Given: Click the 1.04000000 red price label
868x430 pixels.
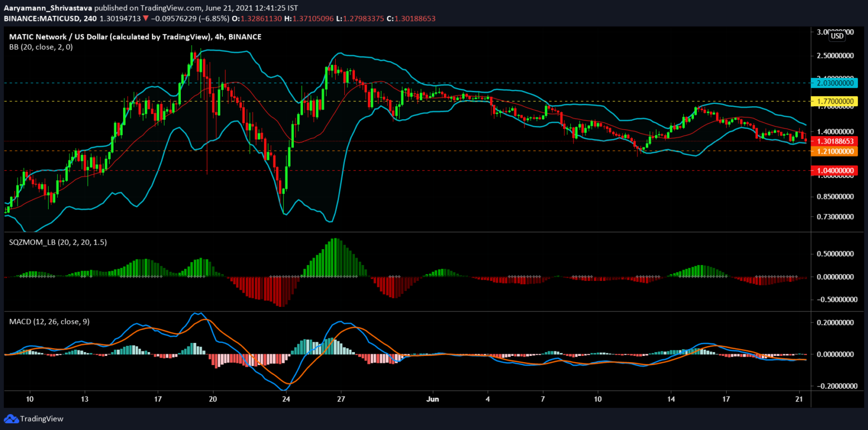Looking at the screenshot, I should point(835,170).
